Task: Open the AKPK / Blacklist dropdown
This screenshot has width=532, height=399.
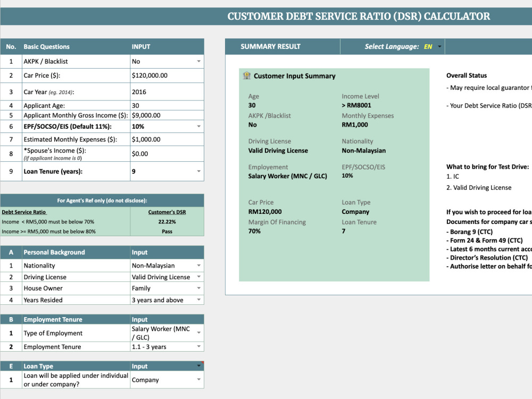Action: pyautogui.click(x=199, y=61)
